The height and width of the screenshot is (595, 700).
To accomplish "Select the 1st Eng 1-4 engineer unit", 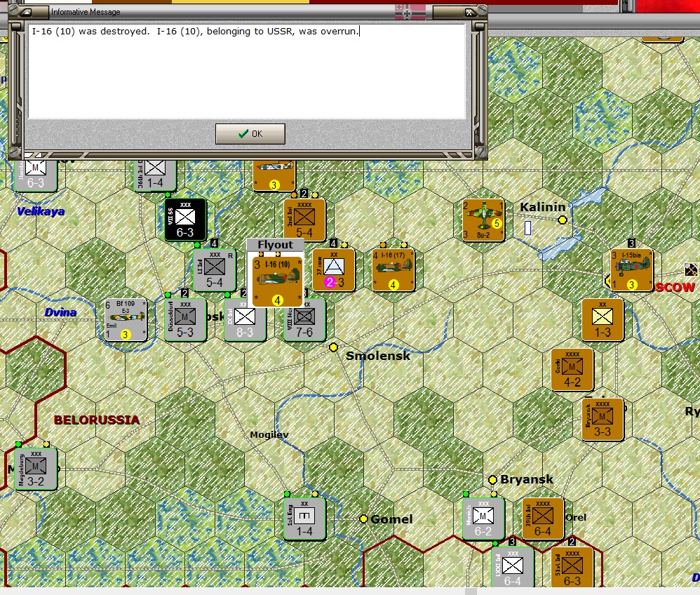I will [x=305, y=519].
